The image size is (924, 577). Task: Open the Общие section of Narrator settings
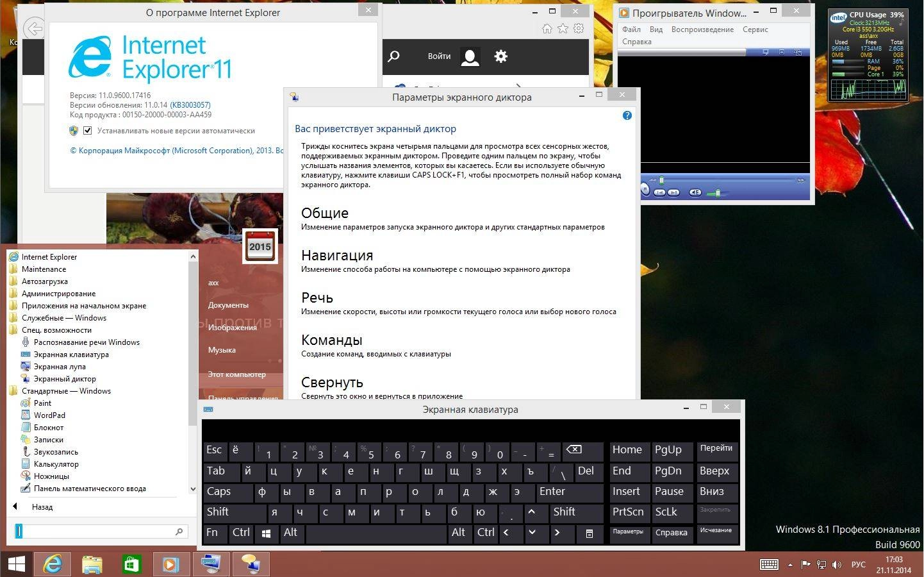coord(325,213)
